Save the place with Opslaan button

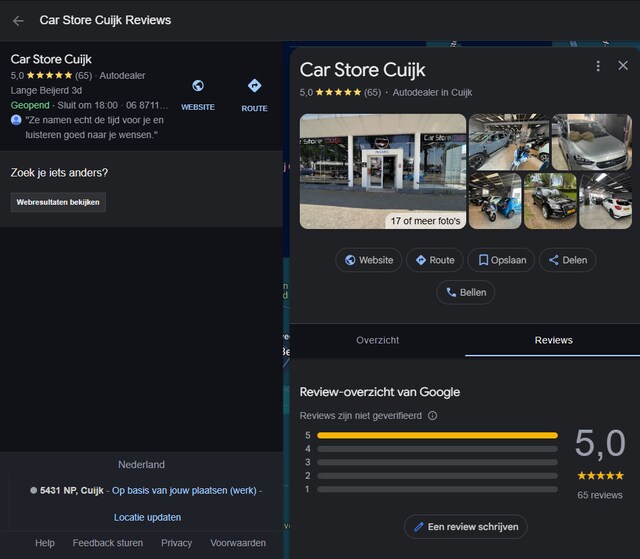501,260
